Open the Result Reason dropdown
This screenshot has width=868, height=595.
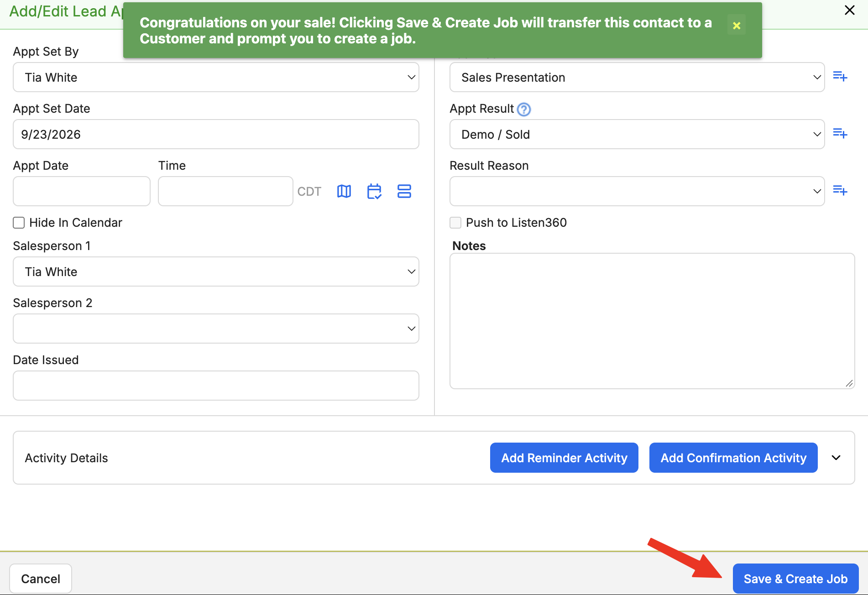(x=637, y=191)
